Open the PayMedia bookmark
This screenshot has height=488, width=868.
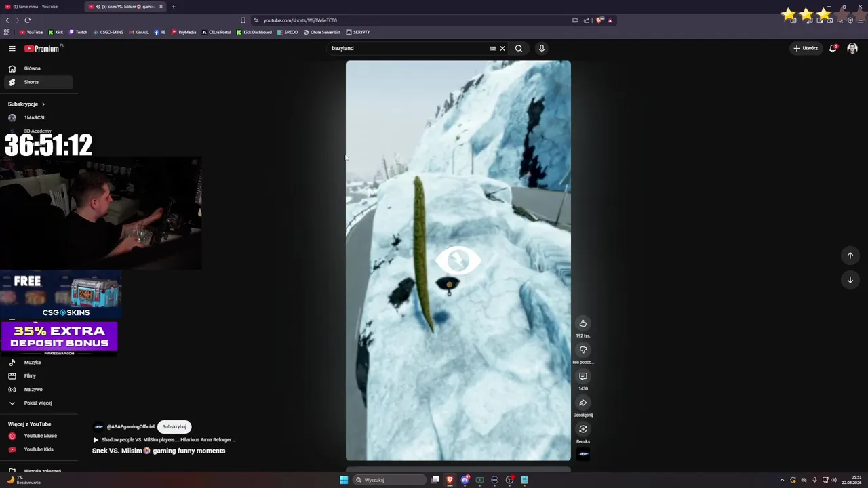(x=184, y=32)
